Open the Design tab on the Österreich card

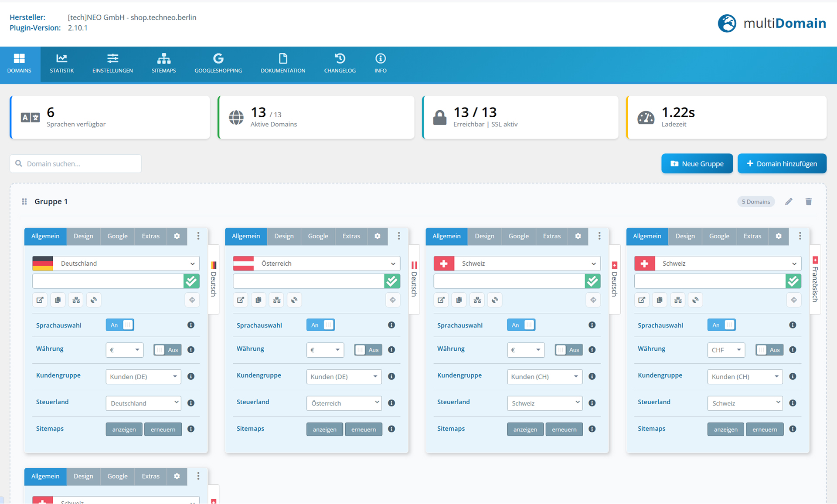point(284,236)
